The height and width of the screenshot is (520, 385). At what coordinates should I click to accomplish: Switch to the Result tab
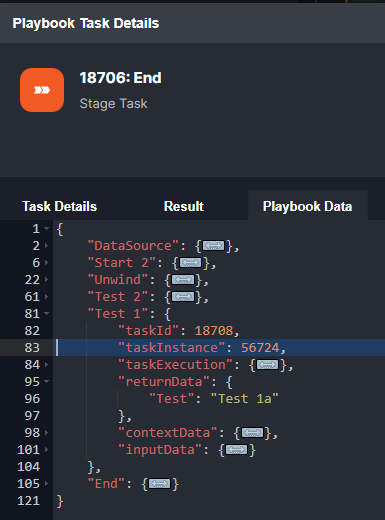(x=184, y=206)
